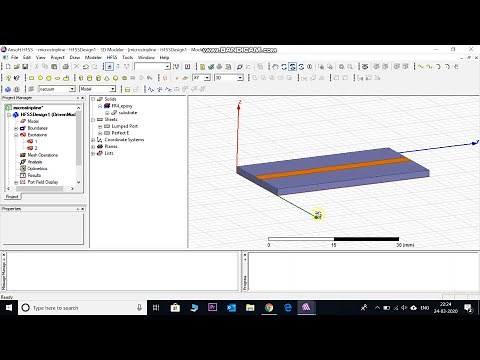Select the Draw cylinder tool
The width and height of the screenshot is (480, 360).
coord(90,78)
